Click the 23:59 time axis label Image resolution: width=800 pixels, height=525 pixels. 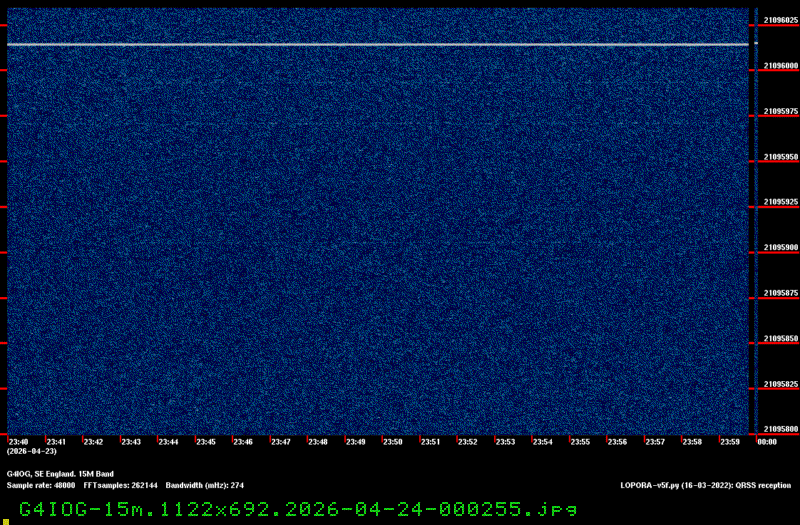[730, 441]
